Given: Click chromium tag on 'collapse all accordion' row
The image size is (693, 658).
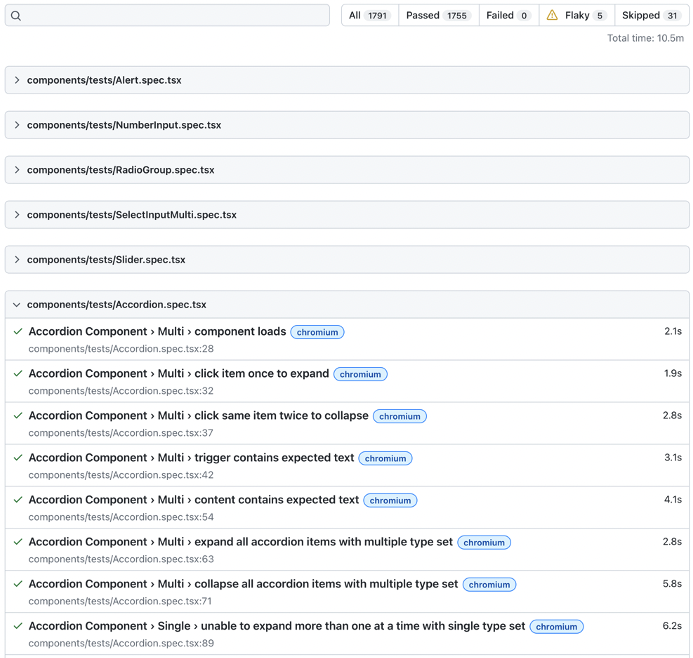Looking at the screenshot, I should click(x=489, y=584).
